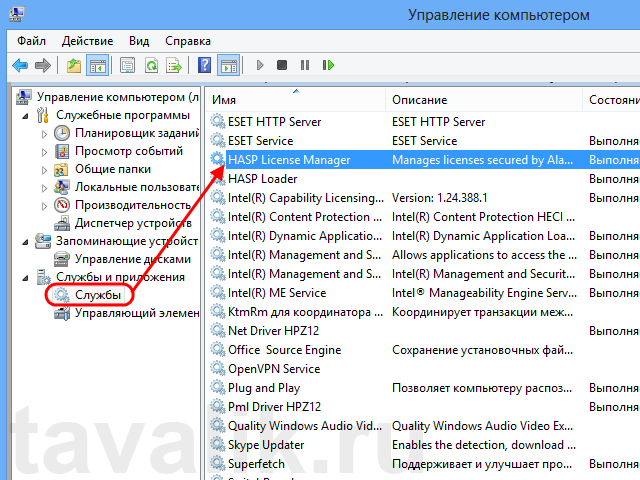640x480 pixels.
Task: Open the Действие menu
Action: [87, 41]
